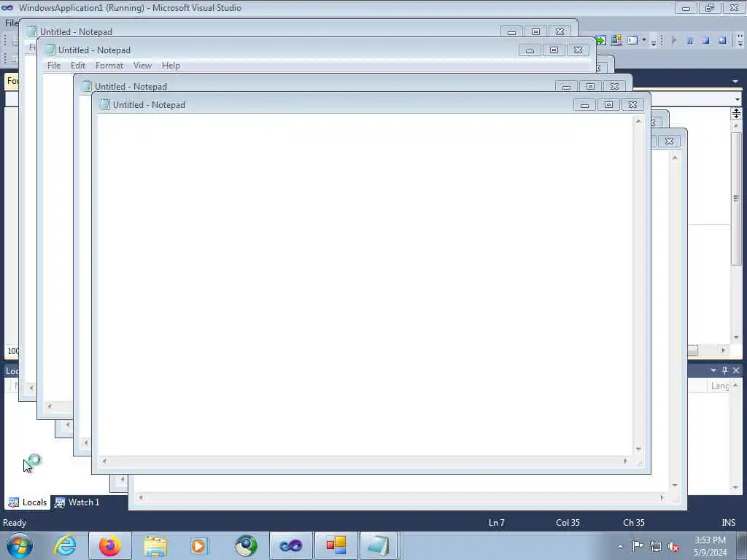The width and height of the screenshot is (747, 560).
Task: Toggle the INS insert mode indicator
Action: (729, 522)
